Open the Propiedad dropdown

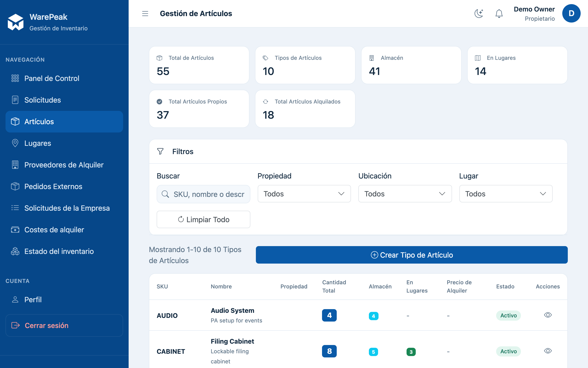point(304,194)
